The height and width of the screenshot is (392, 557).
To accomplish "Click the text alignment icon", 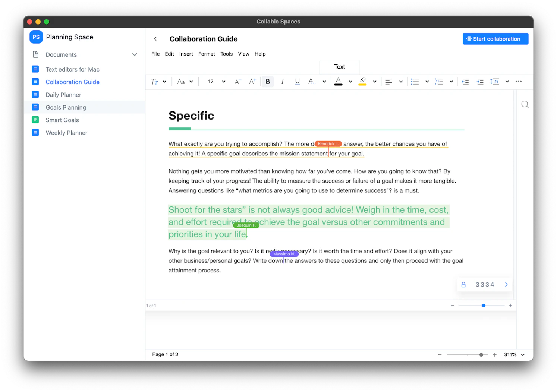I will click(388, 82).
